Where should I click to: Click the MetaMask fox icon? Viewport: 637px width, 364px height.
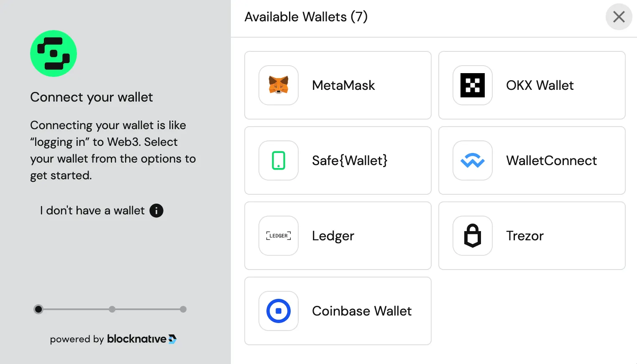click(x=279, y=85)
